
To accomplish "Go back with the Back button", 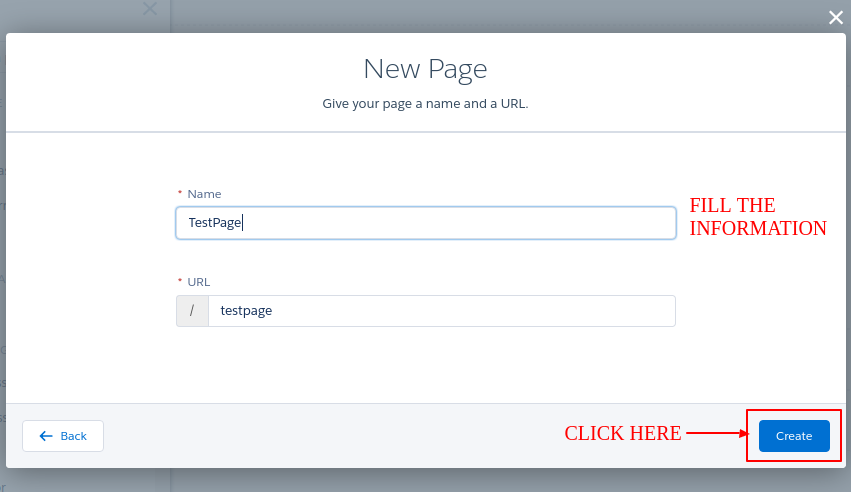I will pyautogui.click(x=63, y=436).
